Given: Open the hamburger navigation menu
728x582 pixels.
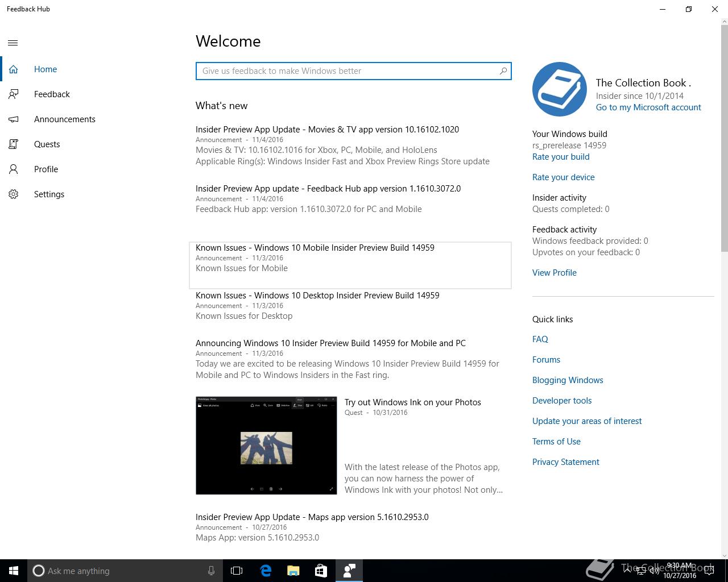Looking at the screenshot, I should pos(13,43).
